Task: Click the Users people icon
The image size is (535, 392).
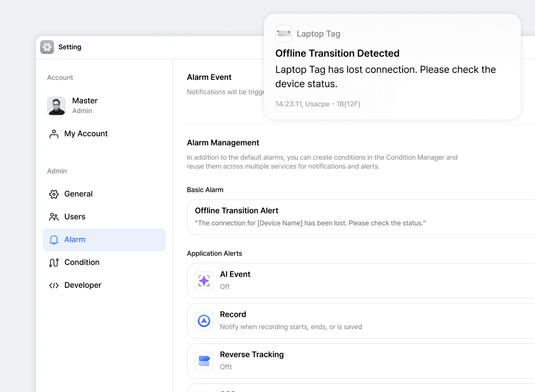Action: tap(54, 217)
